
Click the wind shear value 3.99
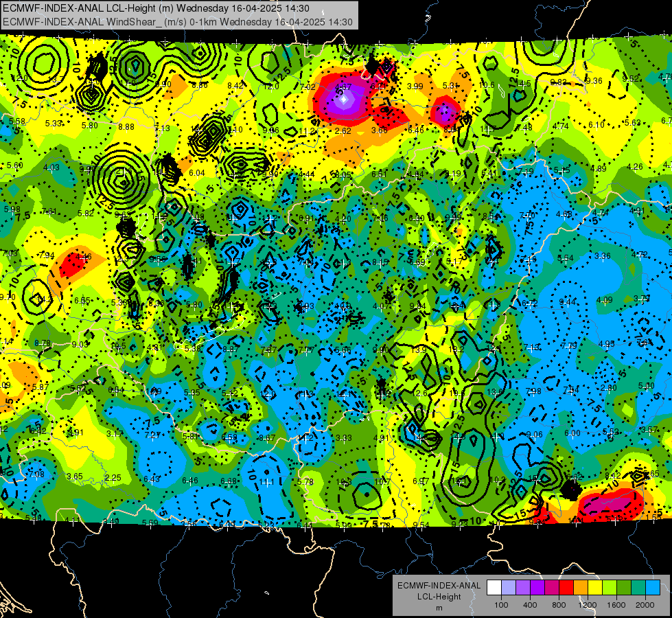415,87
